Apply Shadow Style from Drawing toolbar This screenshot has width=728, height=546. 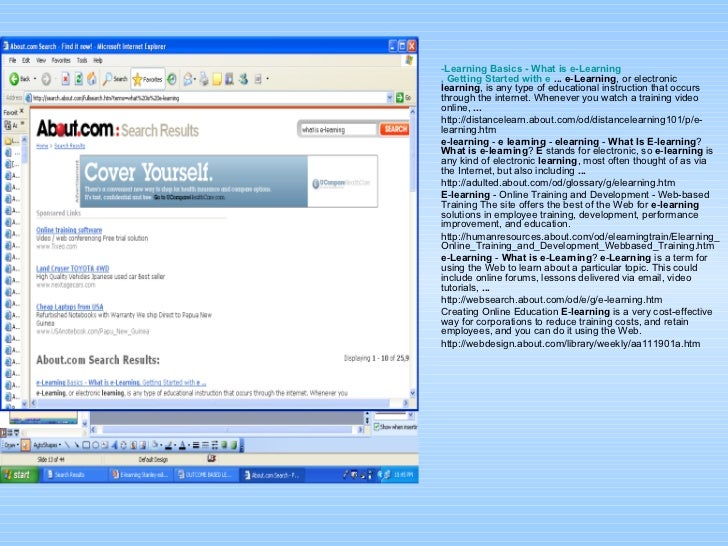point(224,445)
